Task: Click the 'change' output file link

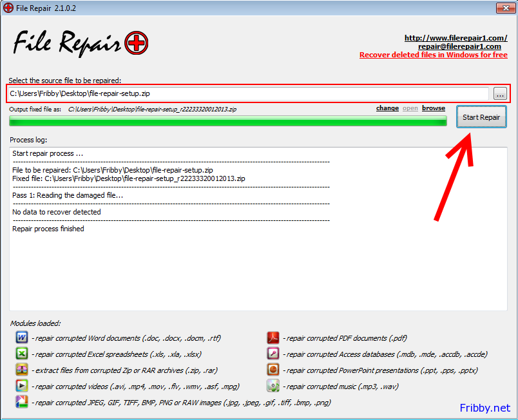Action: [x=387, y=108]
